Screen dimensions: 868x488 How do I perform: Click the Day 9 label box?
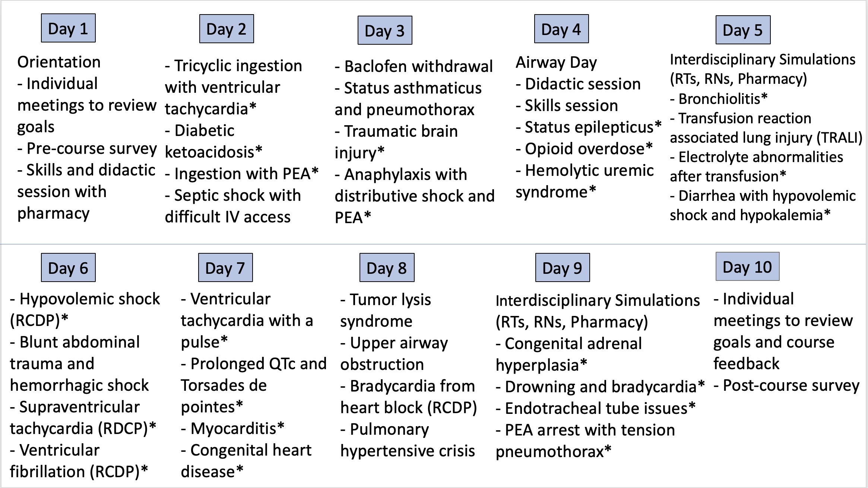click(x=563, y=268)
